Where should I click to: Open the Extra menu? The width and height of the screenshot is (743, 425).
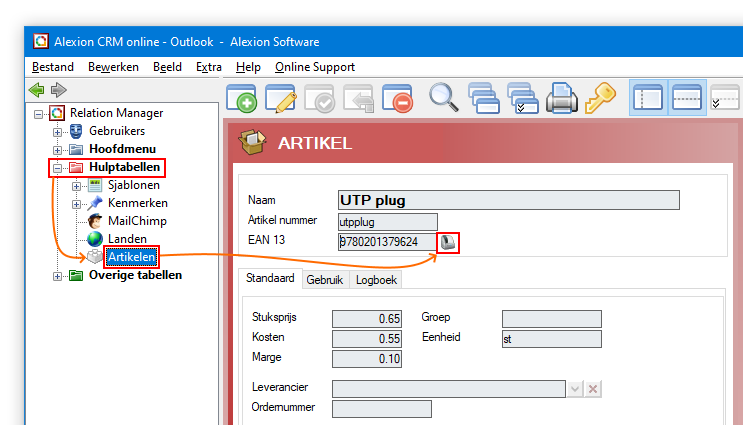click(208, 67)
